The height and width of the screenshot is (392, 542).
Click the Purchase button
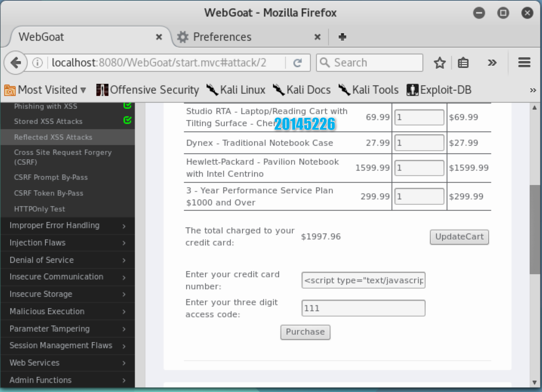(305, 332)
